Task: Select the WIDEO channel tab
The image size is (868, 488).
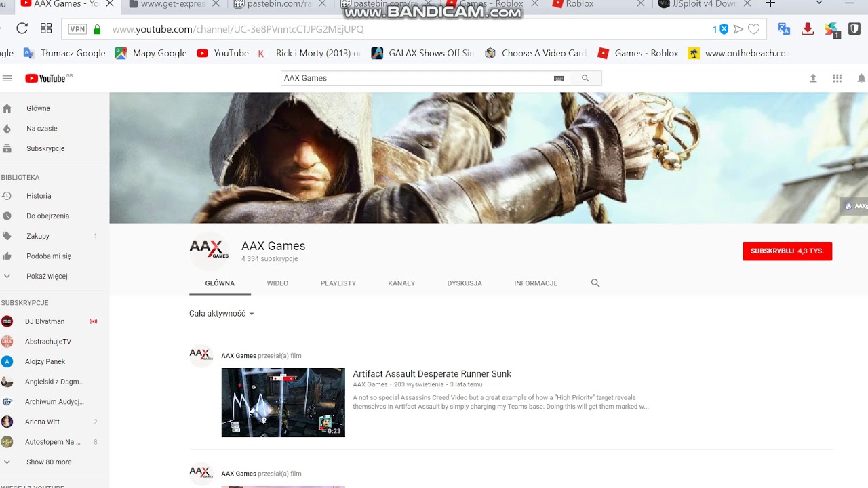Action: tap(277, 283)
